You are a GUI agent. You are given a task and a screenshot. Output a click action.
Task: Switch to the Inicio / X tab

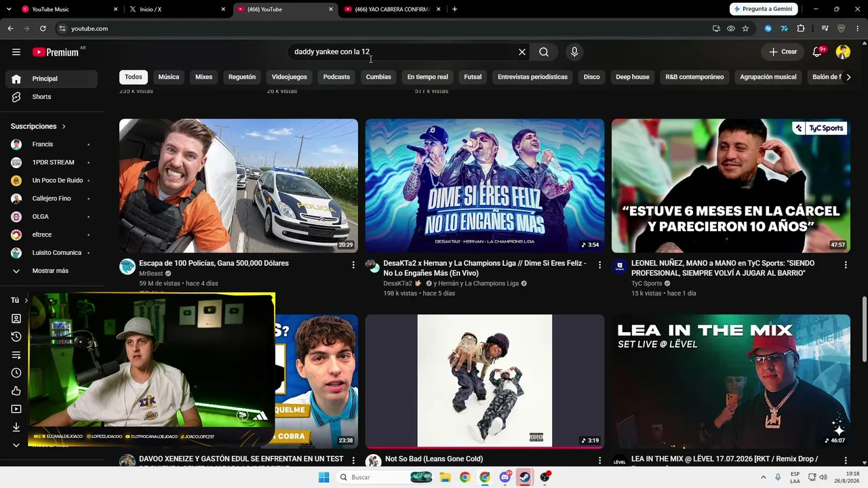click(176, 9)
